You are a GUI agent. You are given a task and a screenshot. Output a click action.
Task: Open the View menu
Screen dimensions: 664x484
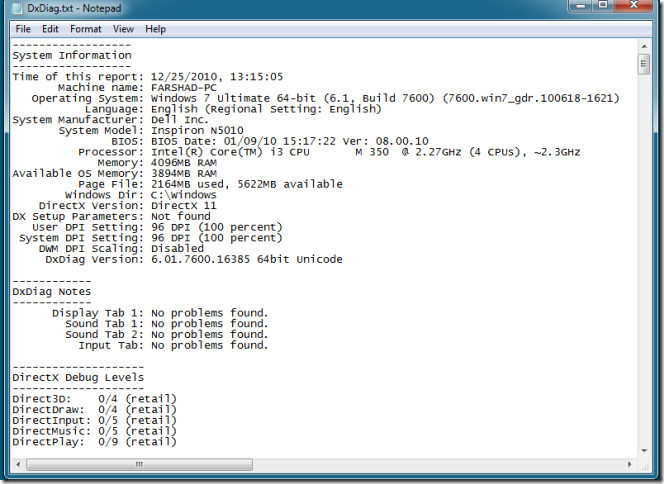click(x=123, y=29)
